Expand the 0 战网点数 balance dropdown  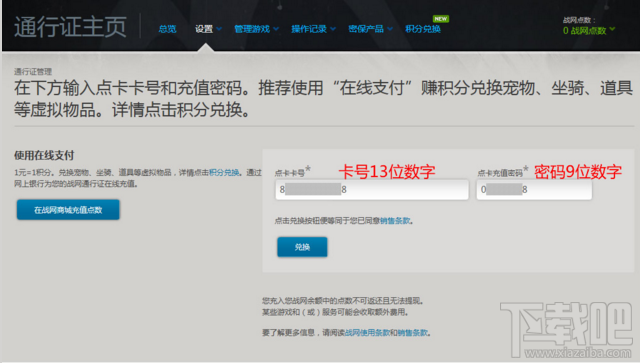pyautogui.click(x=589, y=31)
